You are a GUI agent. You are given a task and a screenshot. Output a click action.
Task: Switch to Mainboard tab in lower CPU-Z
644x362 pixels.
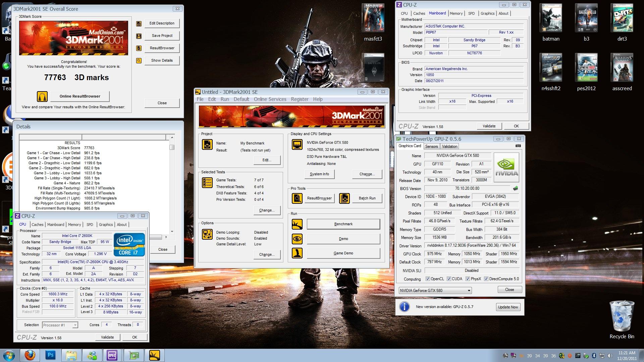pyautogui.click(x=56, y=225)
